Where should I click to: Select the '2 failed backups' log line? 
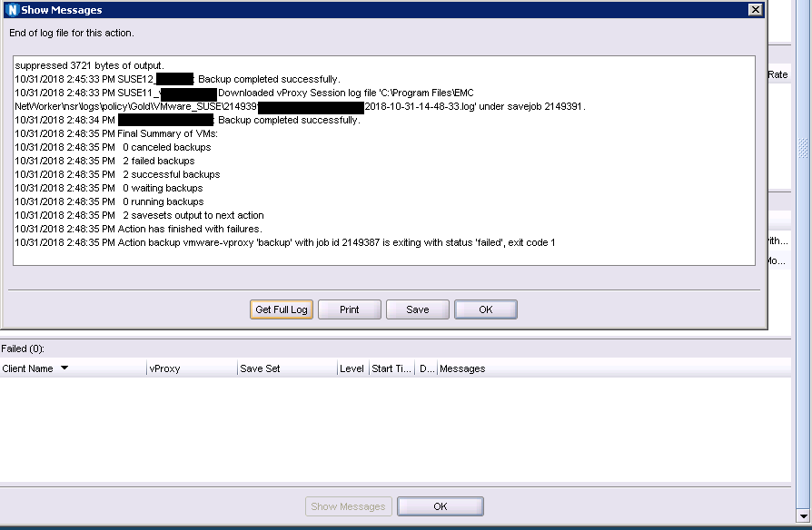tap(104, 161)
